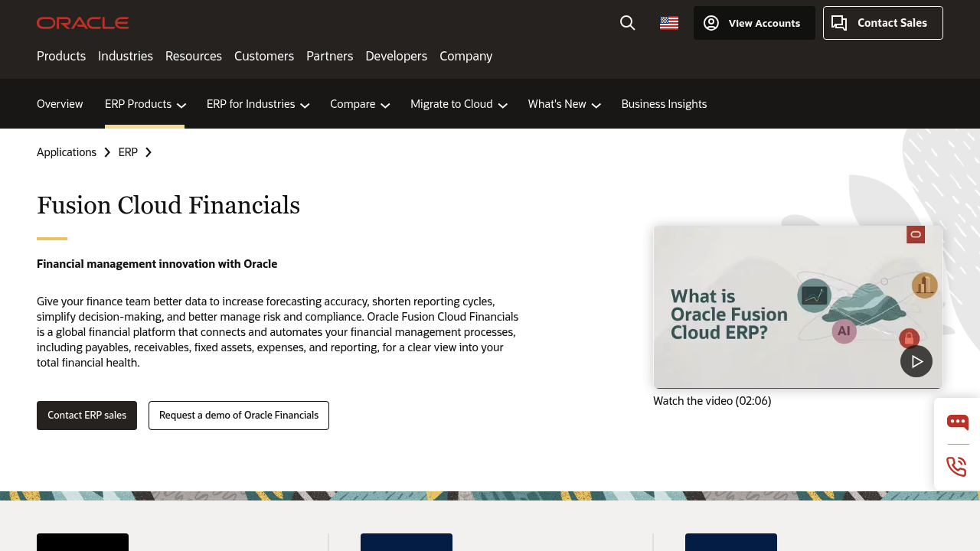Request a demo of Oracle Financials
This screenshot has height=551, width=980.
click(238, 415)
